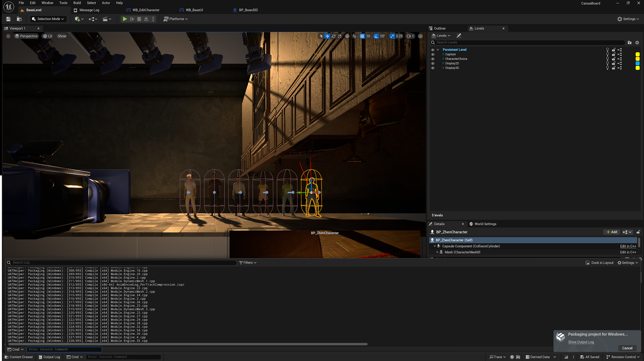Select the rotate transform tool in viewport
Screen dimensions: 644x361
click(333, 36)
